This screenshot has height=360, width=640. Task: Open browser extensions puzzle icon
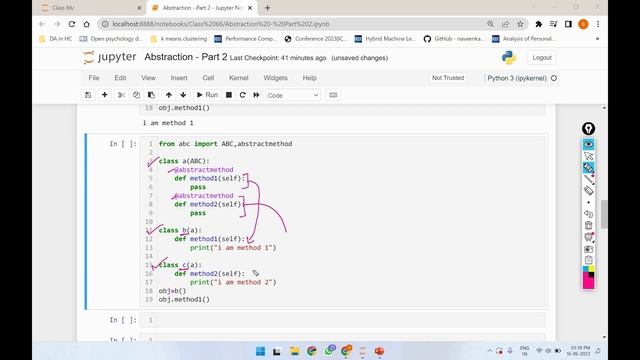538,24
